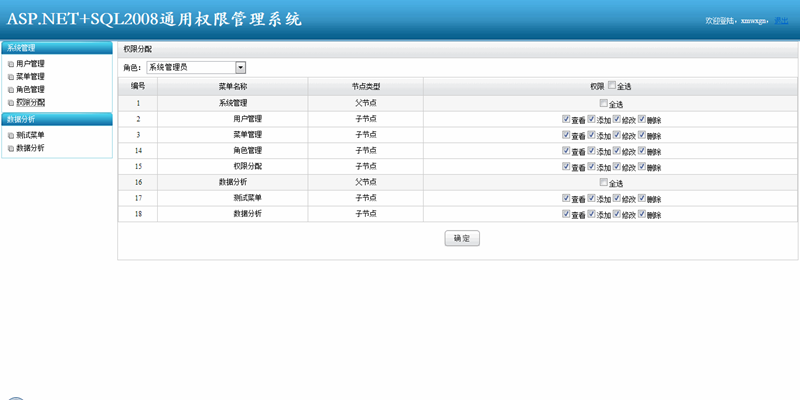Uncheck 查看 for 菜单管理 row
This screenshot has width=800, height=400.
[566, 135]
